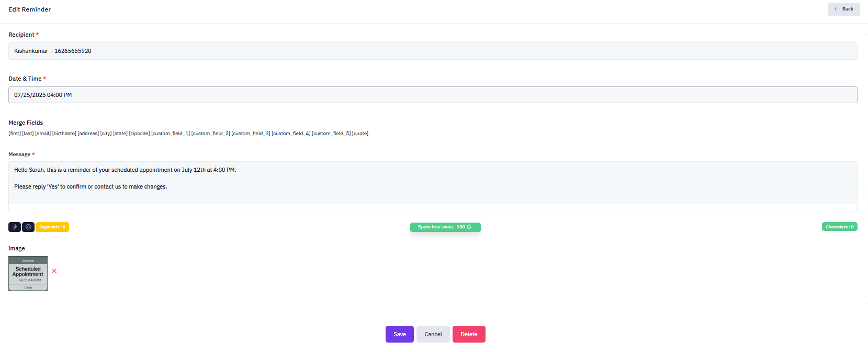Insert the [state] merge field
This screenshot has width=868, height=352.
[x=120, y=134]
